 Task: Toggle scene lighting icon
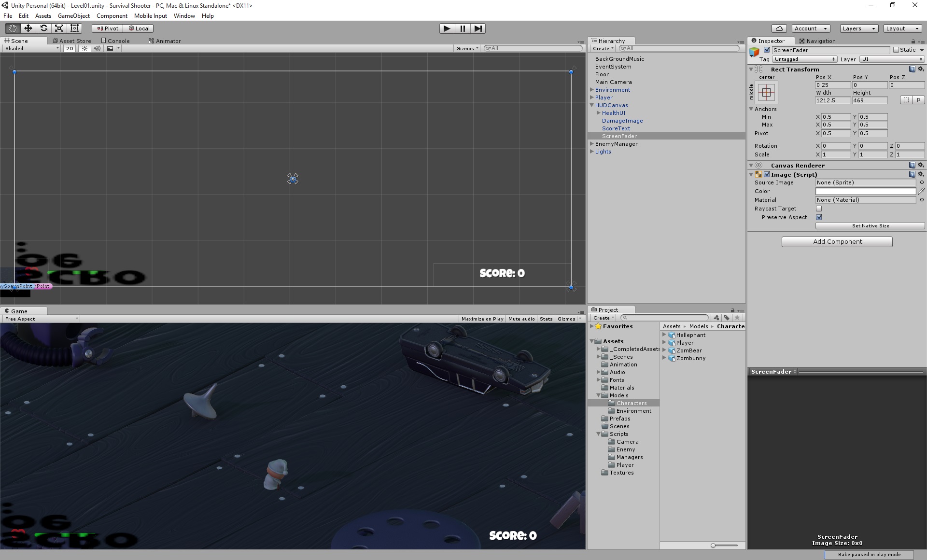(x=85, y=48)
